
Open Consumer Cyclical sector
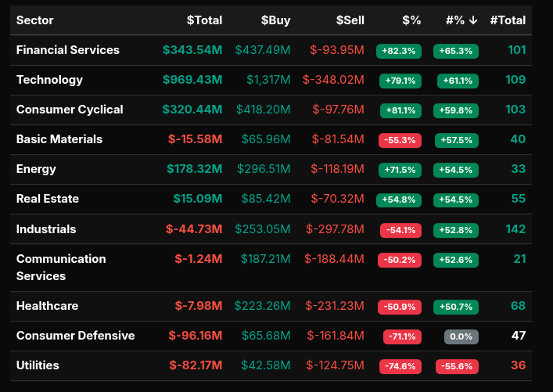click(x=70, y=110)
